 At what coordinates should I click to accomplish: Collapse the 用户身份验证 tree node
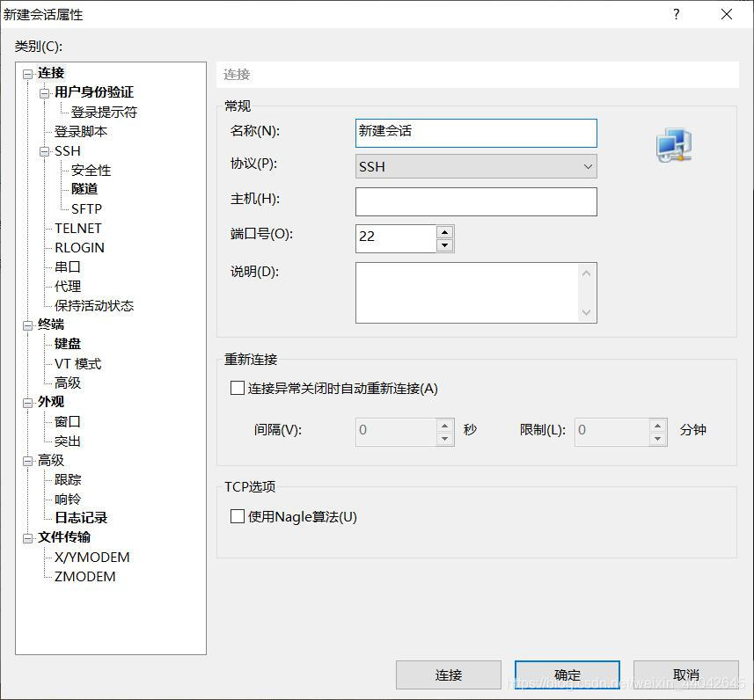[x=44, y=93]
